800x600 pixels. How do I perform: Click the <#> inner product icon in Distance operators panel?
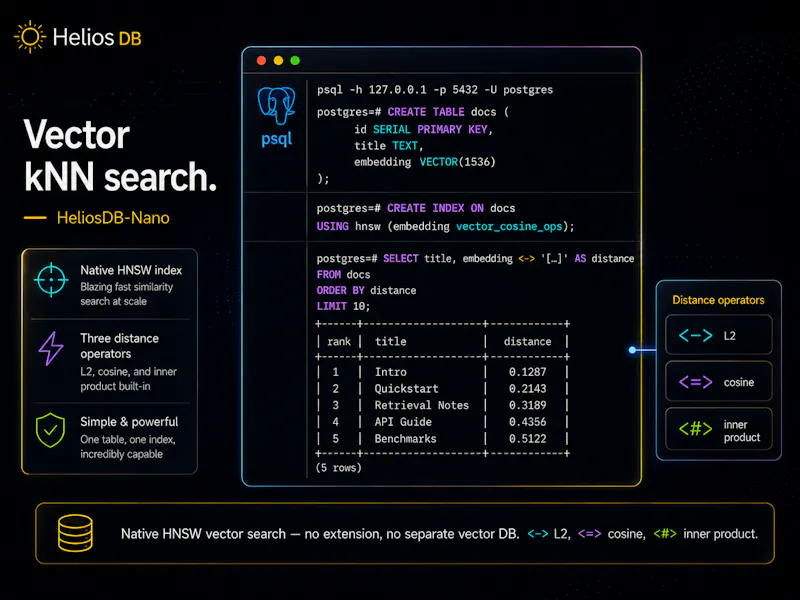click(x=695, y=429)
